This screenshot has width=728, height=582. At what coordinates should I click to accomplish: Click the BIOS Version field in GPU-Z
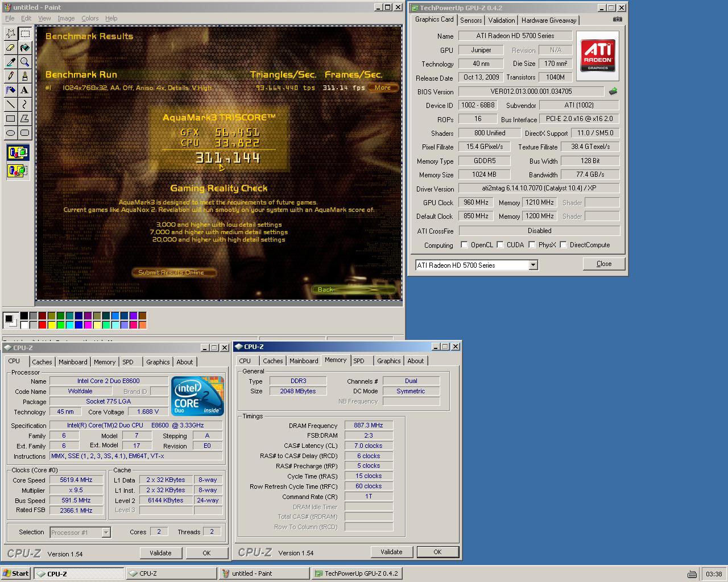[x=531, y=92]
